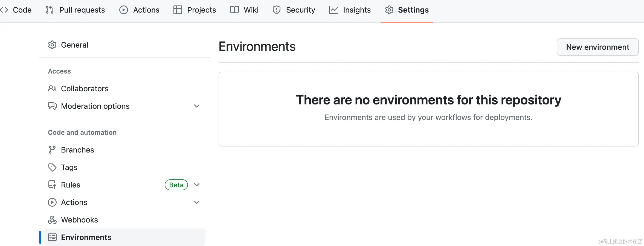Click 'Environments are used by your workflows' text
The width and height of the screenshot is (644, 246).
[429, 117]
